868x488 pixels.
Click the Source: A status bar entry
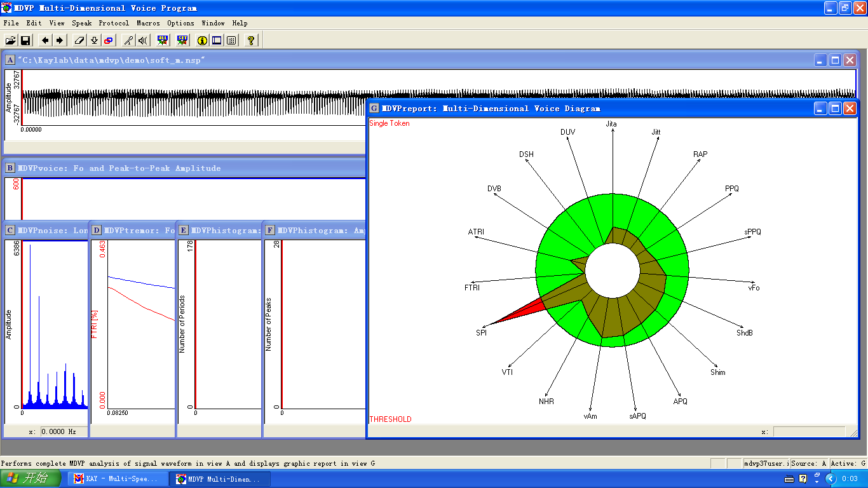[x=809, y=464]
